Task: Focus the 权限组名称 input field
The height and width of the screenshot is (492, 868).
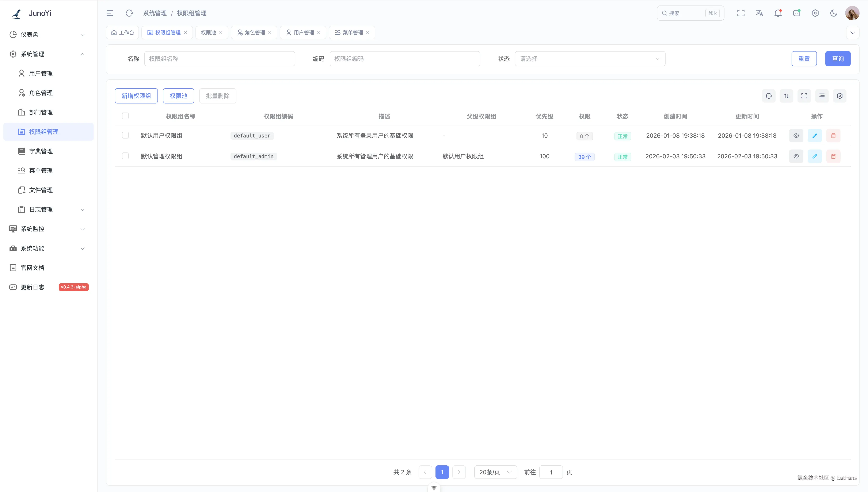Action: [220, 59]
